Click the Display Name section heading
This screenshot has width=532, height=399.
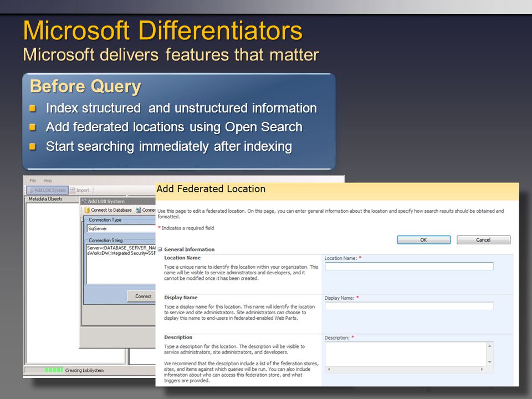coord(181,298)
